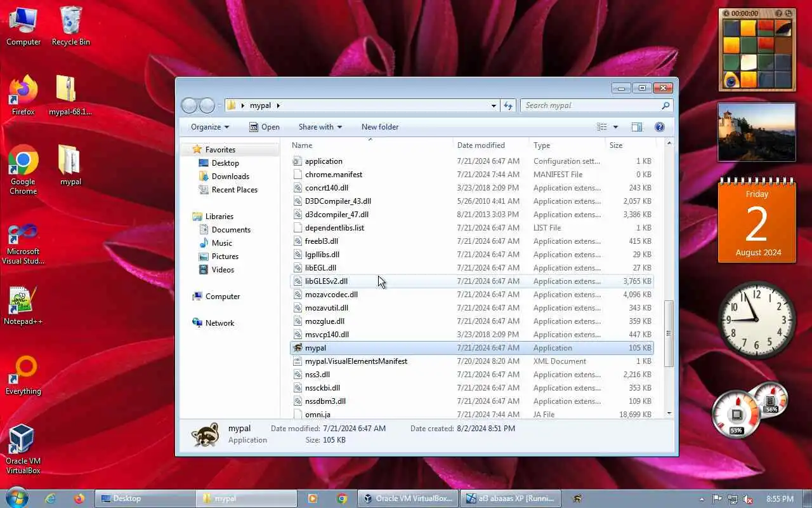
Task: Open the Windows Start button
Action: pos(16,498)
